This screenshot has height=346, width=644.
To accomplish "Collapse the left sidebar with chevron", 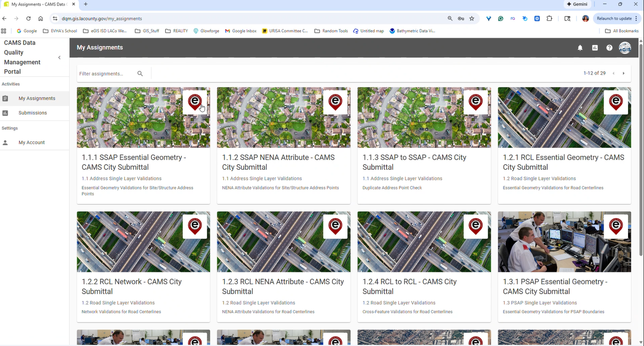I will pyautogui.click(x=59, y=57).
